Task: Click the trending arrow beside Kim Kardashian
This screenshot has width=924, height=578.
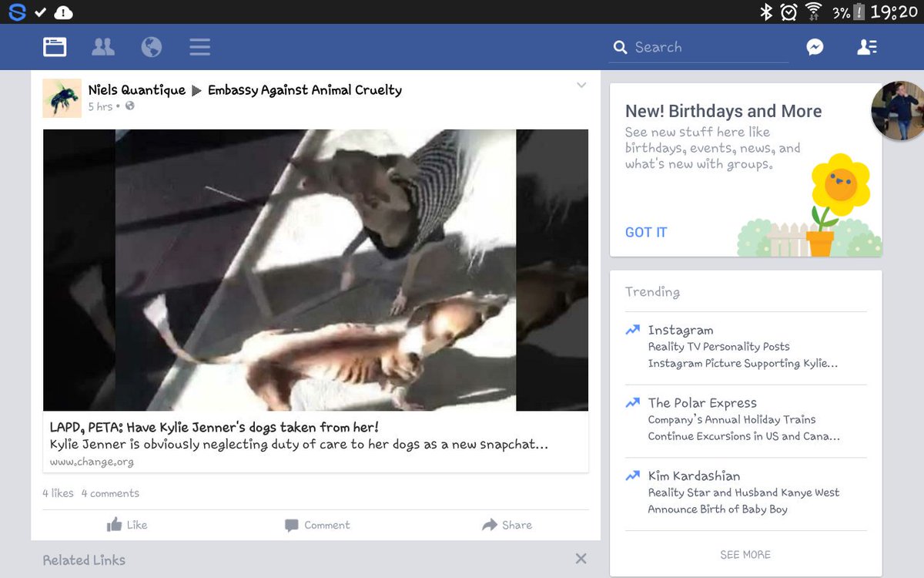Action: coord(632,476)
